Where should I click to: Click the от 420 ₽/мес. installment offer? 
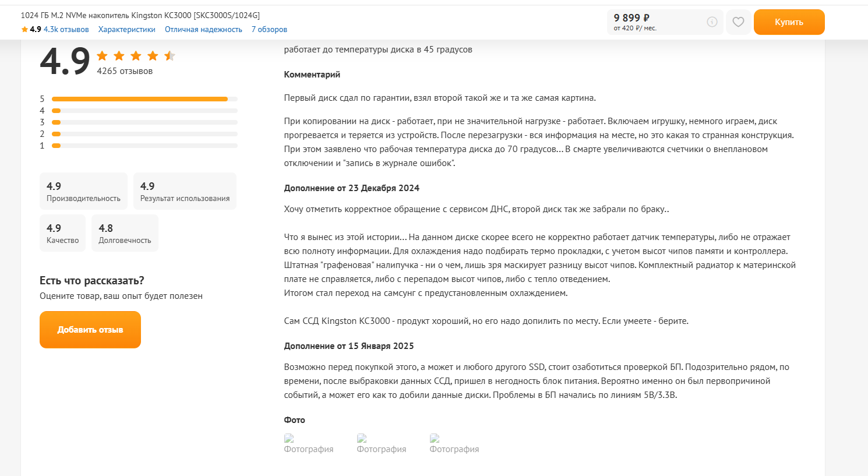point(635,29)
